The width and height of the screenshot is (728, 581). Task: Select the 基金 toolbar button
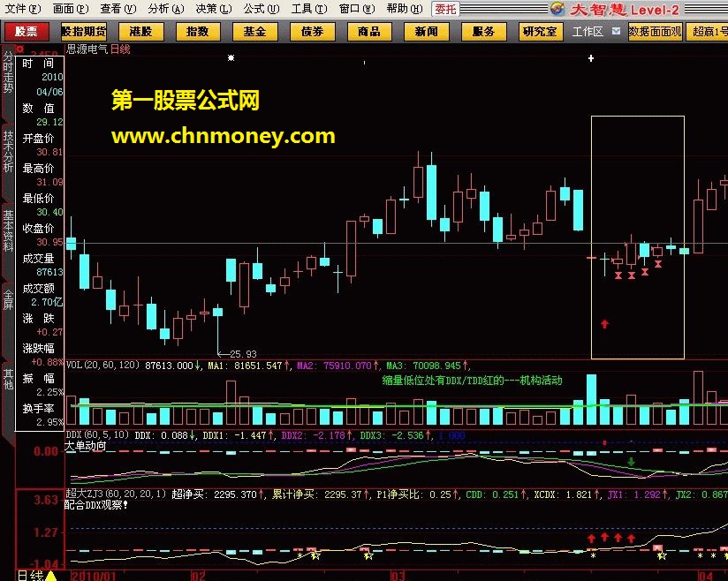pyautogui.click(x=255, y=32)
